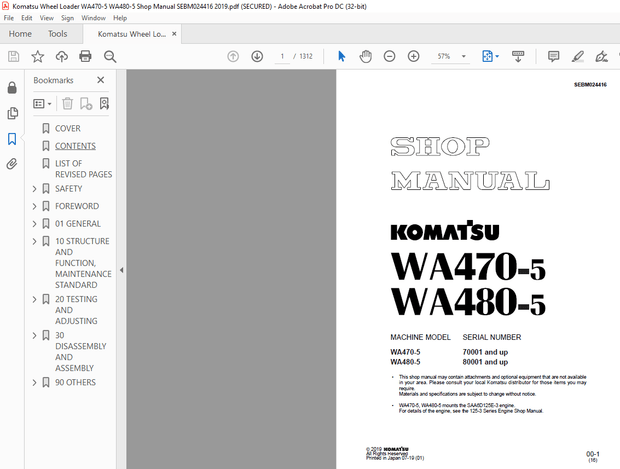Image resolution: width=620 pixels, height=469 pixels.
Task: Open the Attachments paperclip panel
Action: pos(12,164)
